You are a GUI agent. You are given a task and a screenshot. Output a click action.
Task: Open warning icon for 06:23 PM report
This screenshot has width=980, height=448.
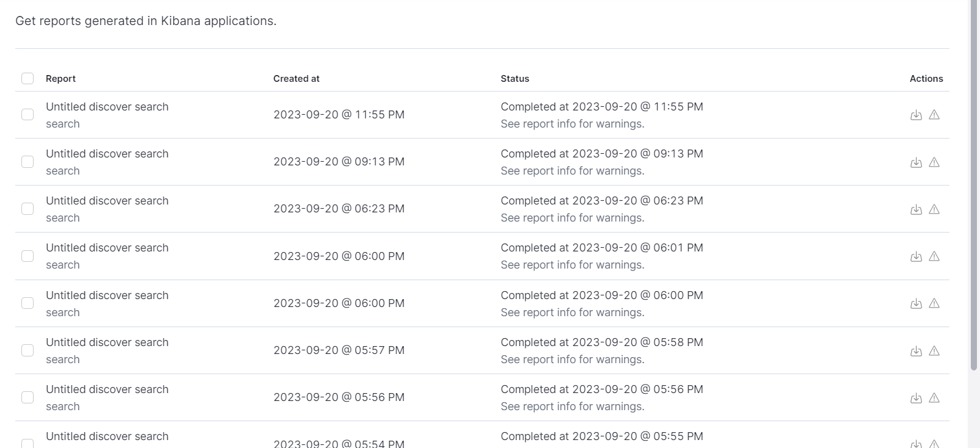(x=934, y=209)
